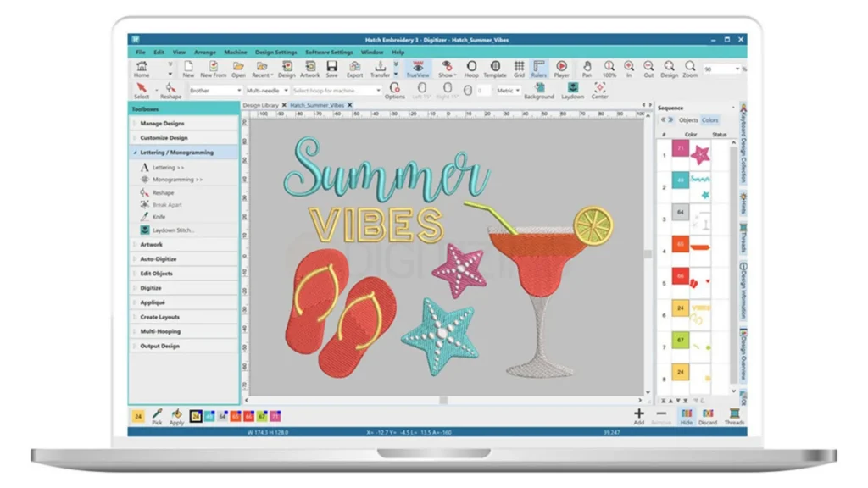Viewport: 868px width, 488px height.
Task: Open the File menu
Action: [141, 52]
